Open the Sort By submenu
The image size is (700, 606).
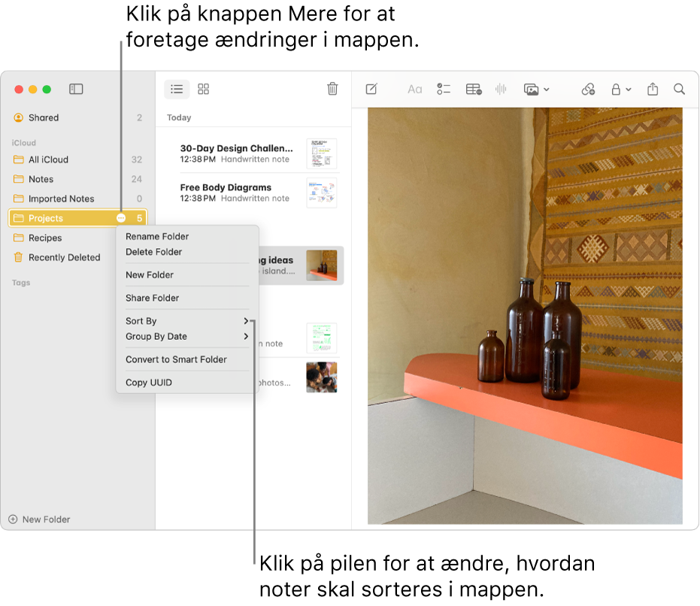[x=187, y=321]
